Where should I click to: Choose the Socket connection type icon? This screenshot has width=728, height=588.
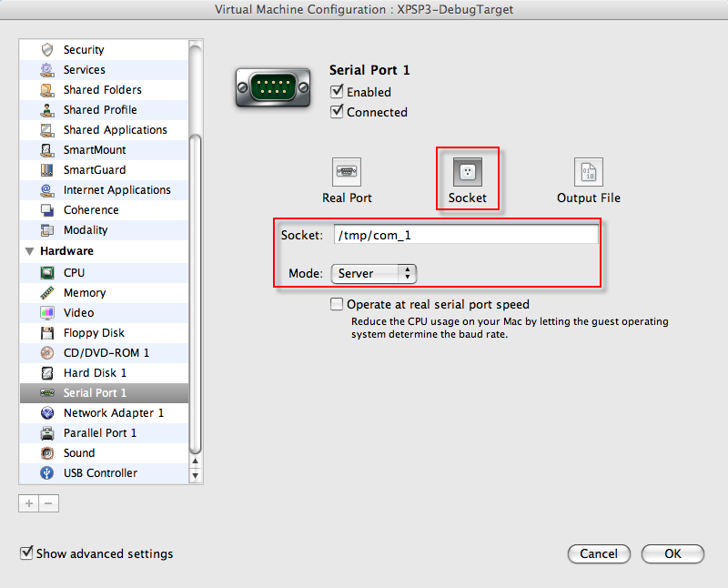coord(468,172)
